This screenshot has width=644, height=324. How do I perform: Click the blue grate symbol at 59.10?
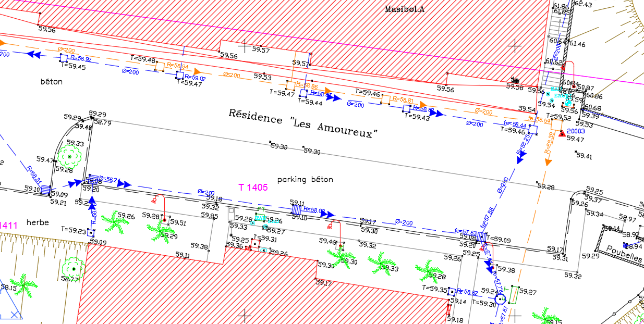click(46, 190)
